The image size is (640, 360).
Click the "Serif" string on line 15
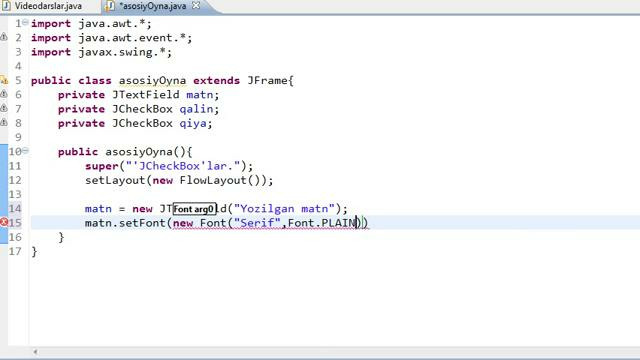click(x=257, y=223)
